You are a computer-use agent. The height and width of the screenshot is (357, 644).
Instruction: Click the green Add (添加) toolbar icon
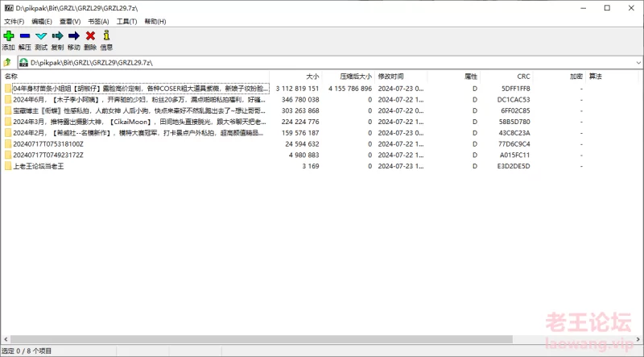click(x=9, y=35)
